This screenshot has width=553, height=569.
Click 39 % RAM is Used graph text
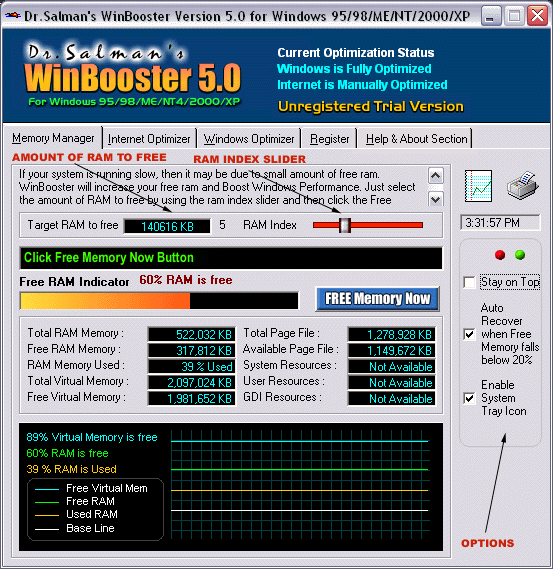click(71, 469)
